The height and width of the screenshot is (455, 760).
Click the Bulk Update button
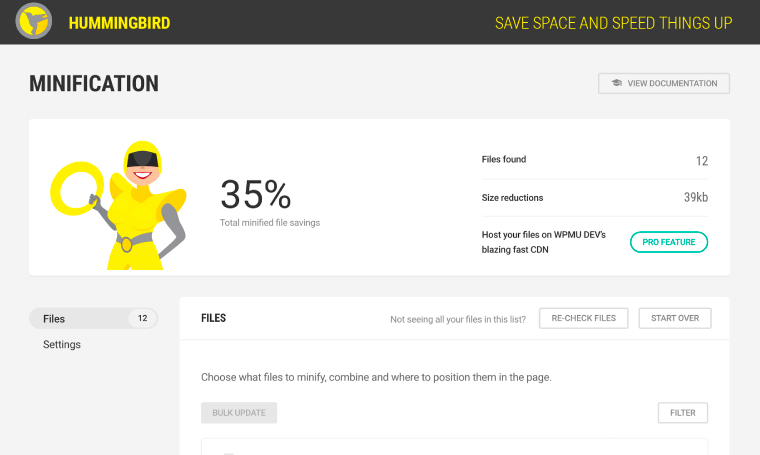238,413
